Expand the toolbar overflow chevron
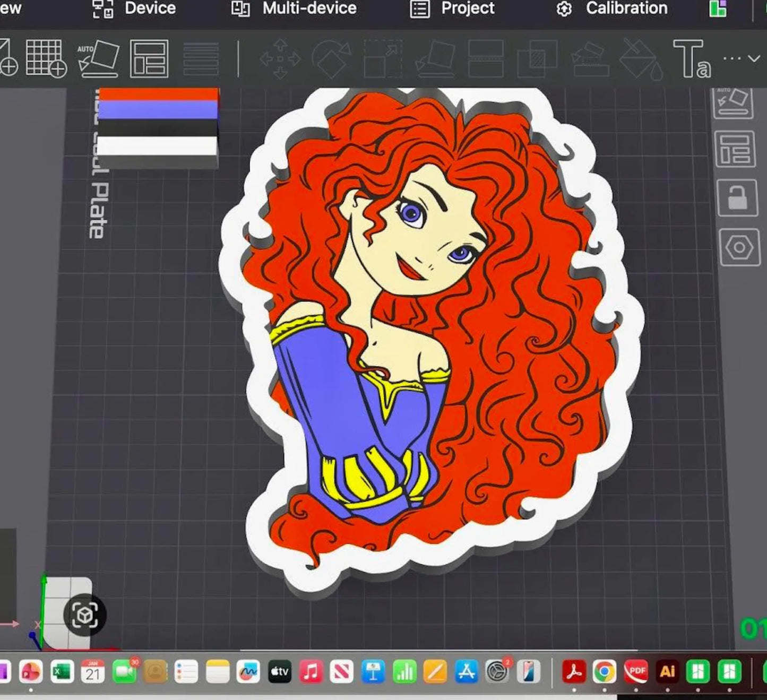 pos(754,58)
